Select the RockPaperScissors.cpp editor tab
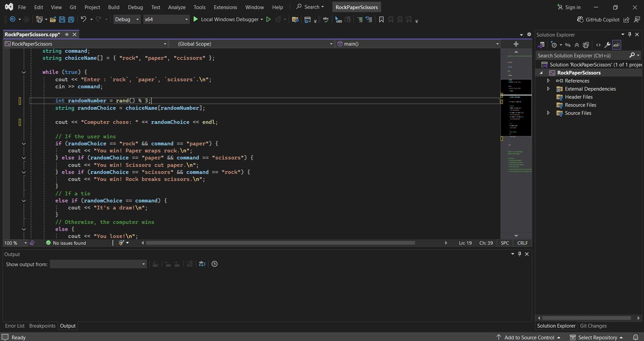This screenshot has height=341, width=644. tap(32, 34)
